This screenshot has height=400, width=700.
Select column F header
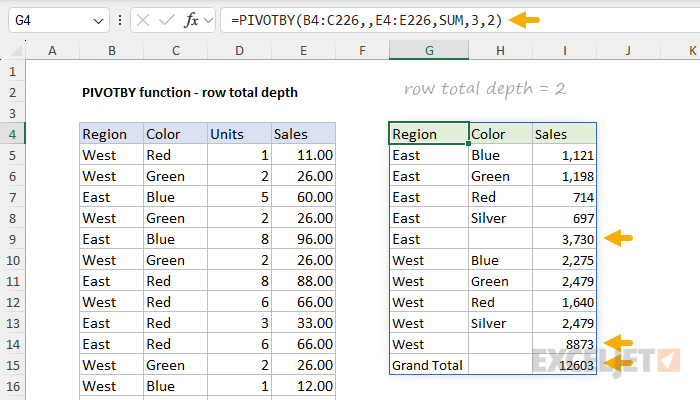(x=362, y=50)
